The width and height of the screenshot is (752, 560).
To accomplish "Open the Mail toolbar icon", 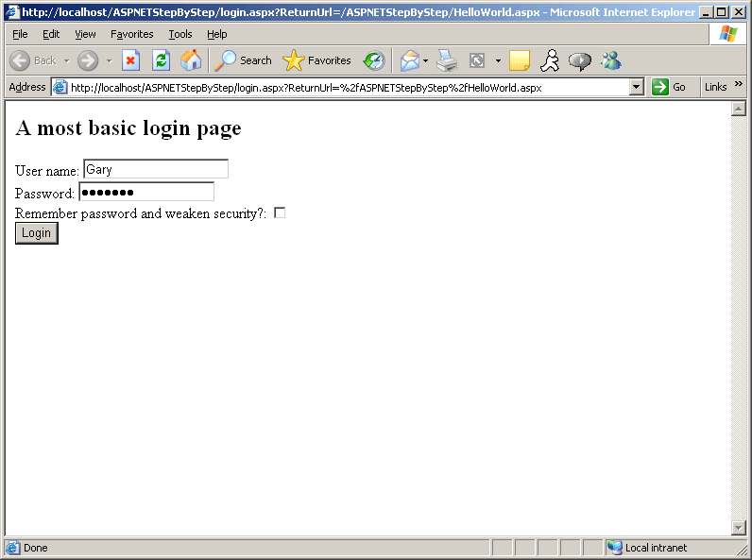I will (409, 60).
